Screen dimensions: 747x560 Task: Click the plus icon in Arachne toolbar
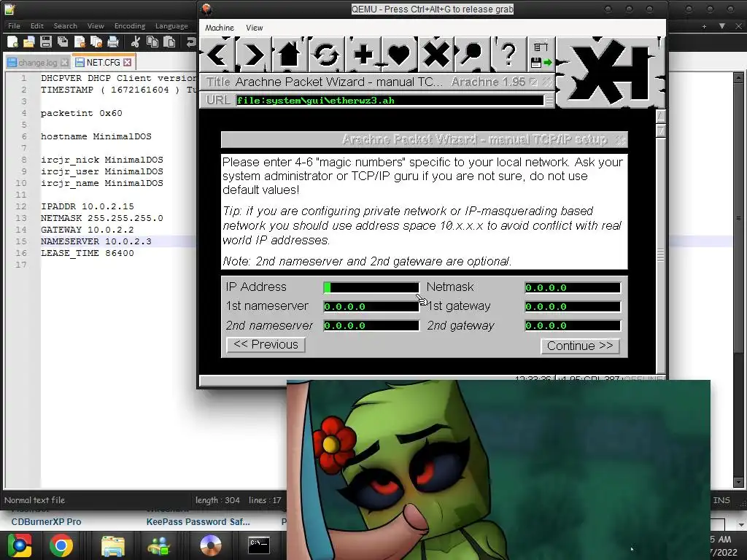[x=363, y=55]
